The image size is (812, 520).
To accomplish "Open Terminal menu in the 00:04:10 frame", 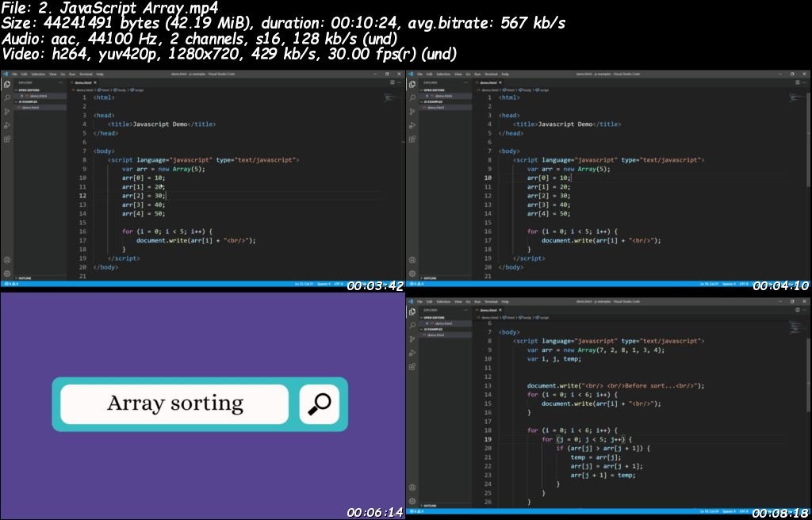I will [491, 74].
